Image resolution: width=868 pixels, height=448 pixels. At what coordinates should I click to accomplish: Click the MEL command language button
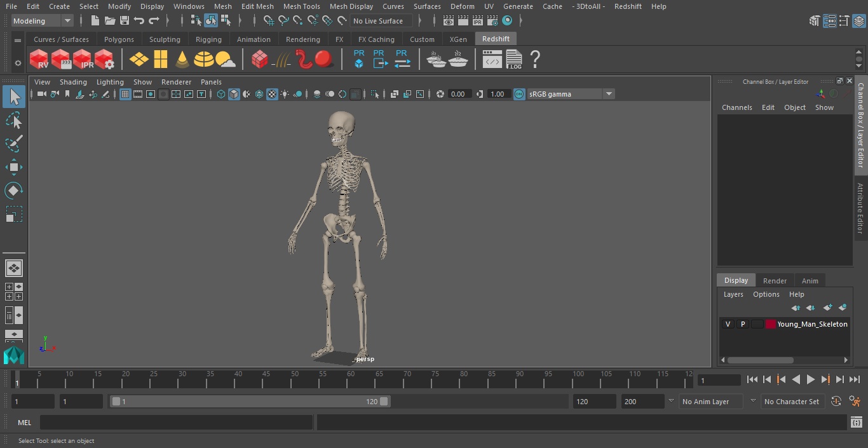(x=24, y=422)
